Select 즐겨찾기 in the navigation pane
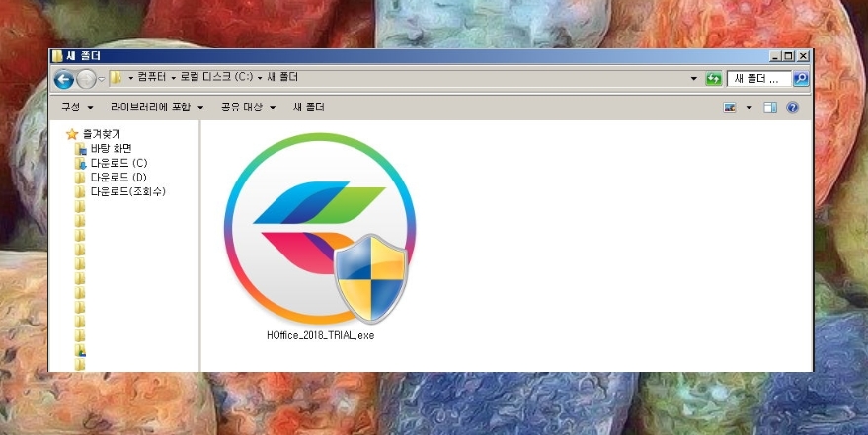Image resolution: width=868 pixels, height=435 pixels. point(102,134)
